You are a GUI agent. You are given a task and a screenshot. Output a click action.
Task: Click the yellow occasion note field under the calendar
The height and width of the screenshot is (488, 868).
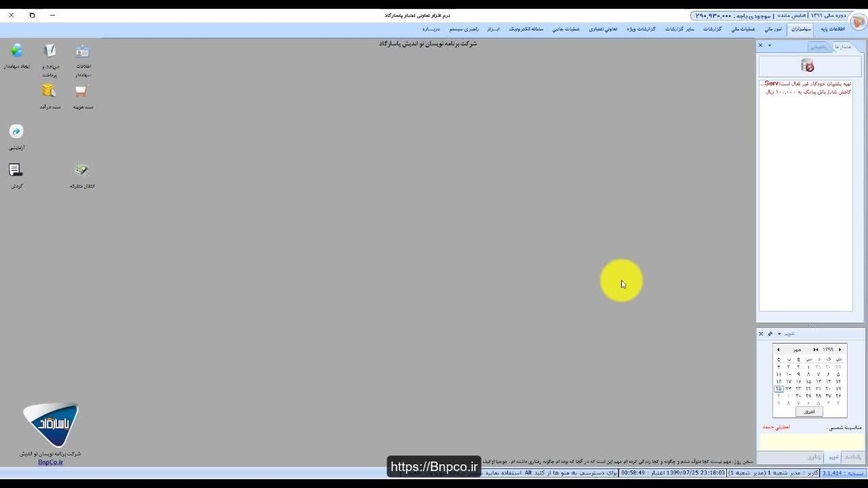pos(811,441)
